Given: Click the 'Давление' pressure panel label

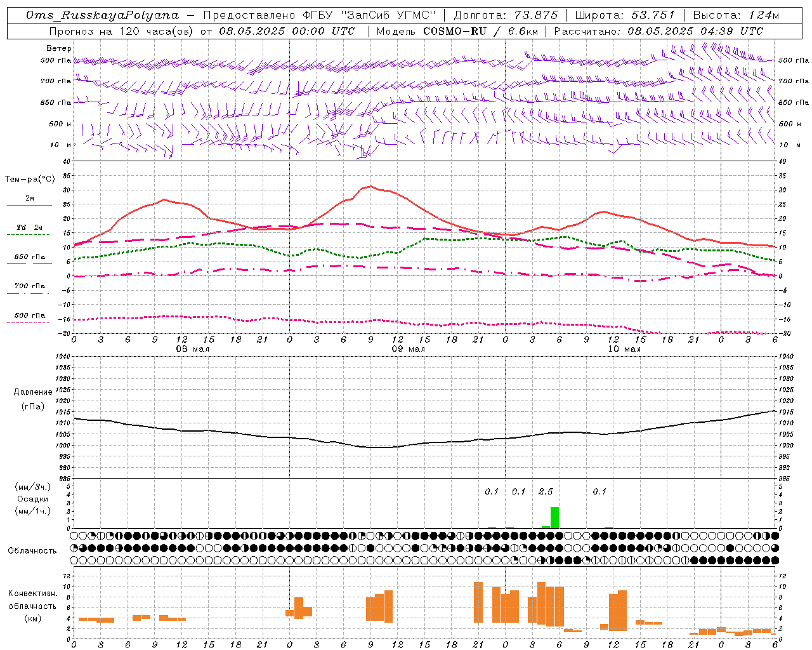Looking at the screenshot, I should (33, 392).
